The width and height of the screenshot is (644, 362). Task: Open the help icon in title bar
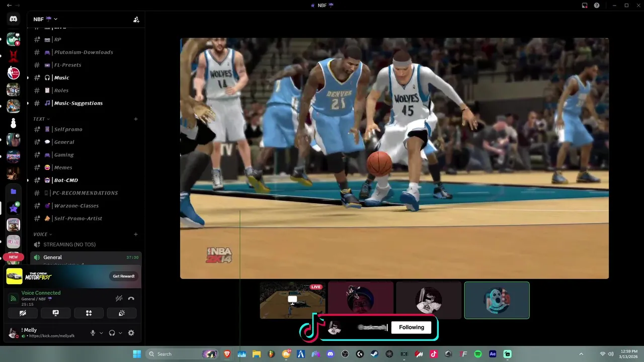(x=597, y=6)
